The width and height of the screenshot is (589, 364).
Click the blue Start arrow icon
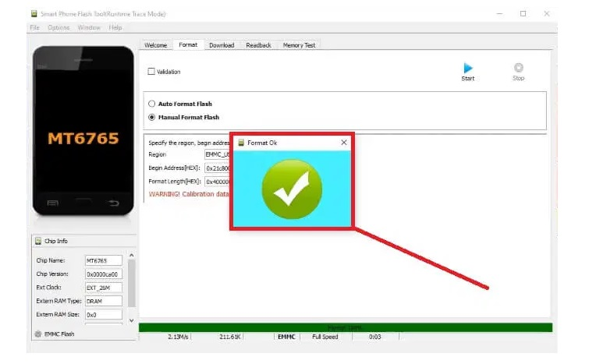tap(468, 69)
